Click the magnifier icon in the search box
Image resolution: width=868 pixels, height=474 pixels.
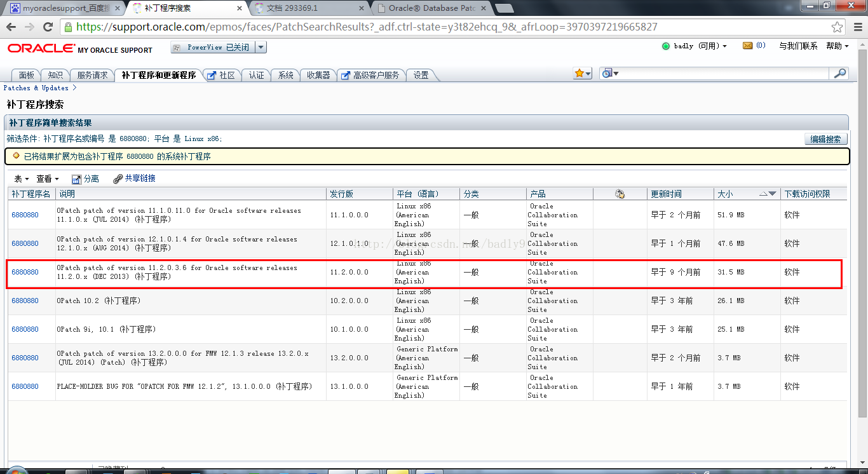click(x=840, y=74)
